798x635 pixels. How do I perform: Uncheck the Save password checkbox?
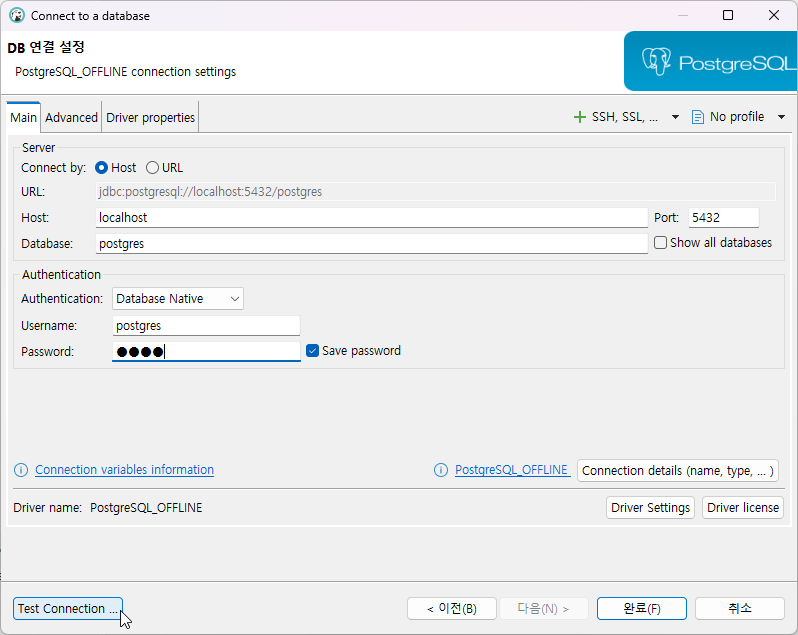tap(312, 351)
